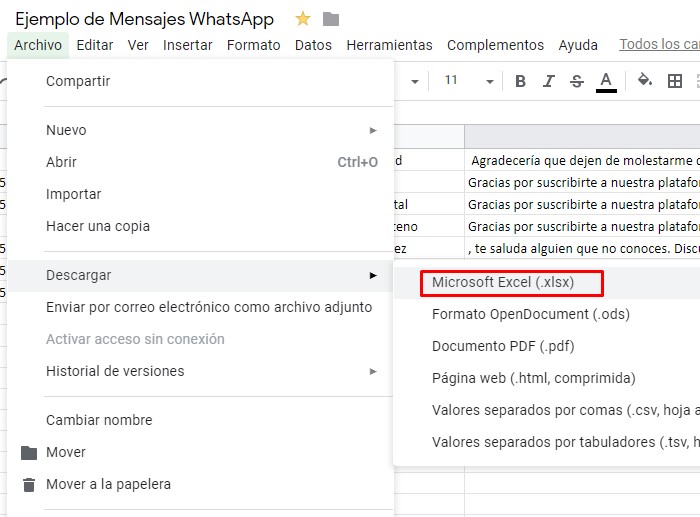Image resolution: width=700 pixels, height=517 pixels.
Task: Click Activar acceso sin conexión
Action: tap(201, 339)
